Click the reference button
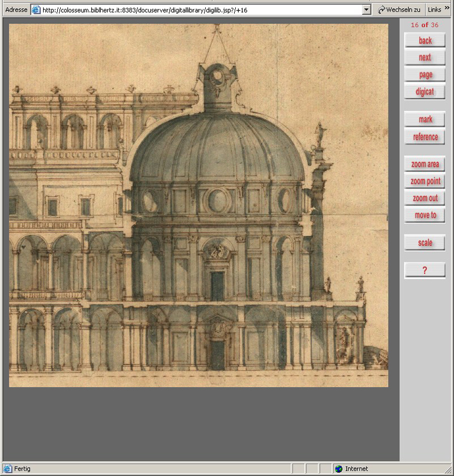454x476 pixels. pyautogui.click(x=425, y=137)
